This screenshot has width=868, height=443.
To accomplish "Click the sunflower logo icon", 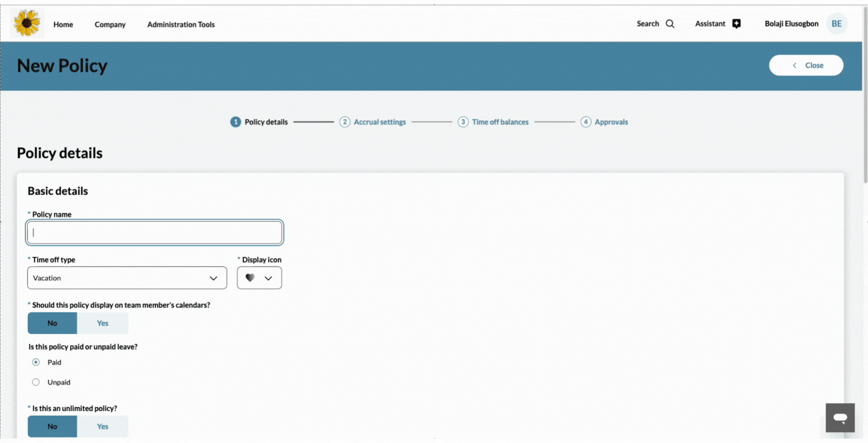I will (x=27, y=23).
